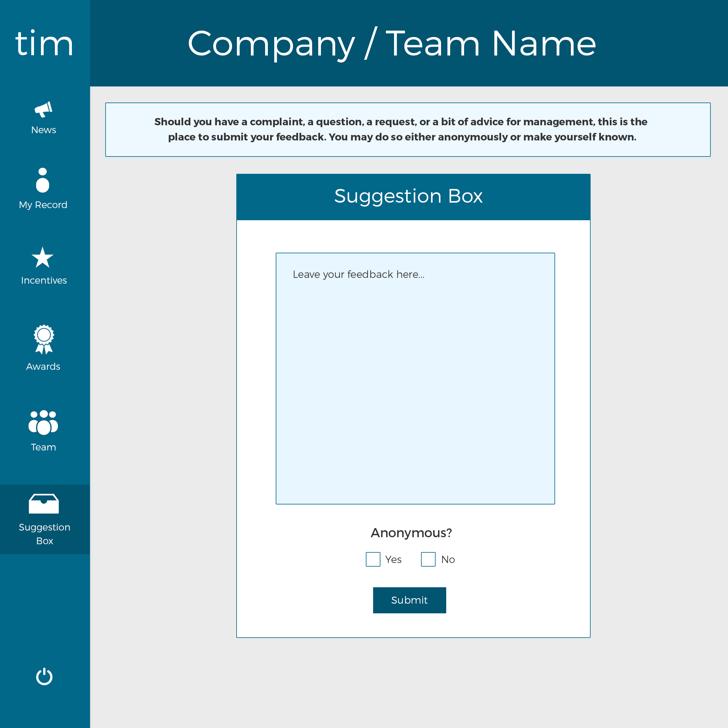Open My Record text label
The height and width of the screenshot is (728, 728).
(43, 205)
